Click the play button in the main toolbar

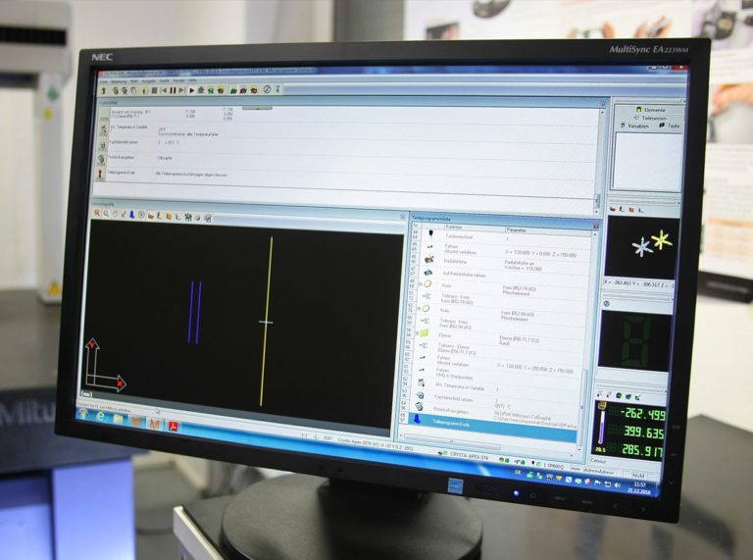190,89
